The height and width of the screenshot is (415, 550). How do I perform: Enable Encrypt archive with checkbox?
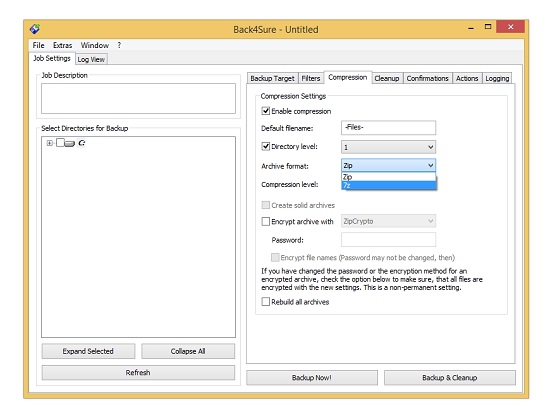click(x=266, y=221)
